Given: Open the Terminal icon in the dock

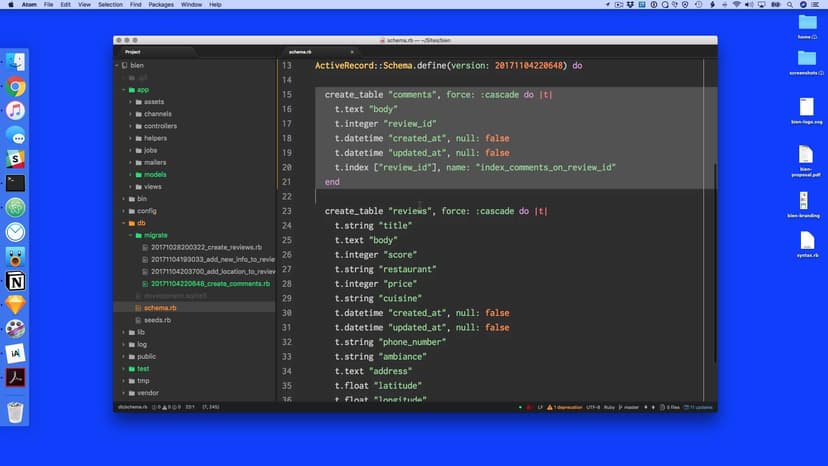Looking at the screenshot, I should (x=16, y=183).
